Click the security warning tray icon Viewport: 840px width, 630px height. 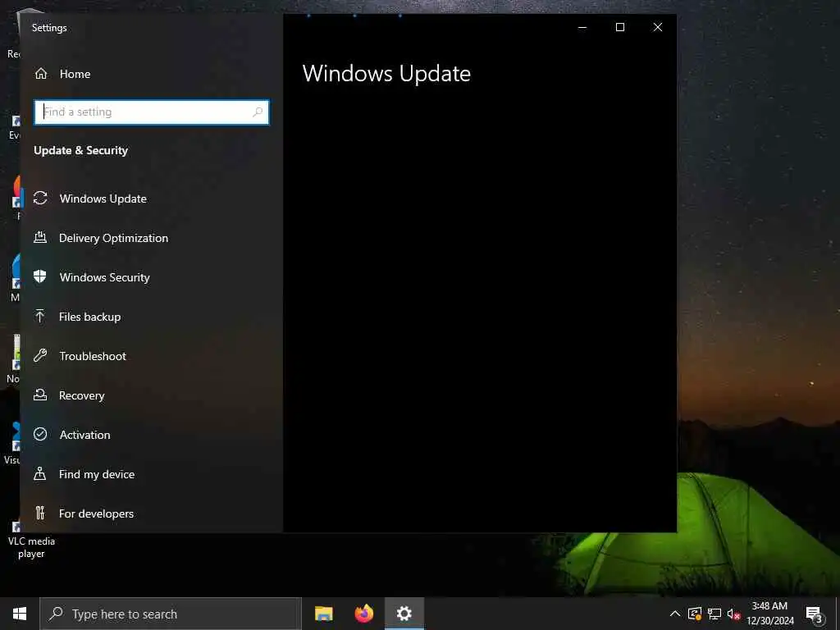(695, 614)
